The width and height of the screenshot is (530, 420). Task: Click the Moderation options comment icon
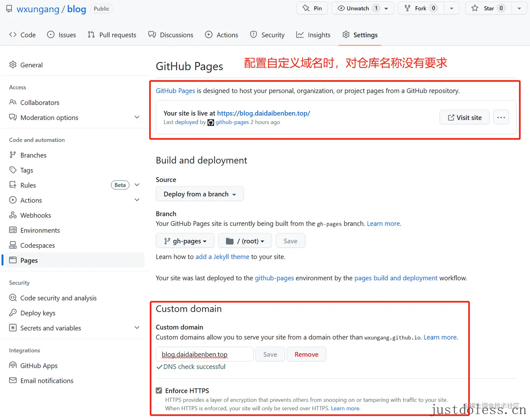coord(13,117)
